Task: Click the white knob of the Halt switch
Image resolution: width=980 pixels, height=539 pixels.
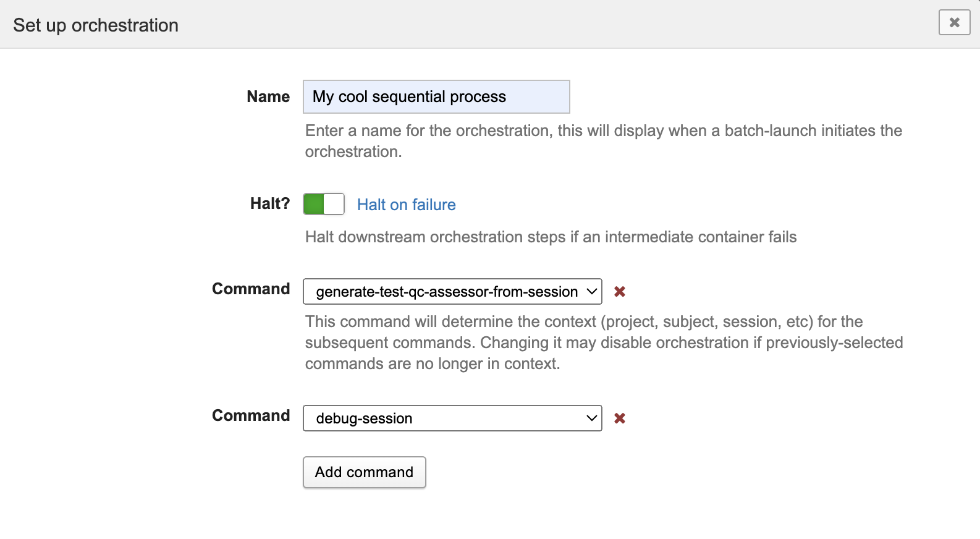Action: coord(334,204)
